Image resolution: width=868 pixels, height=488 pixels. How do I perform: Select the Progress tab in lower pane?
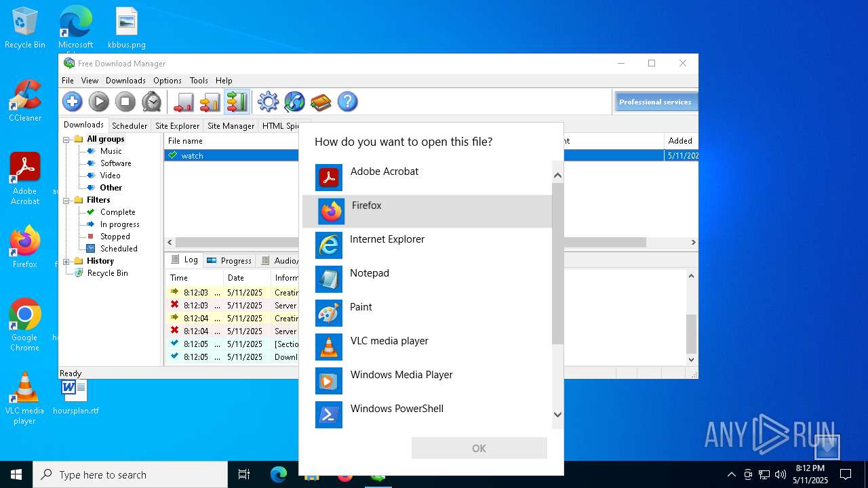tap(229, 260)
